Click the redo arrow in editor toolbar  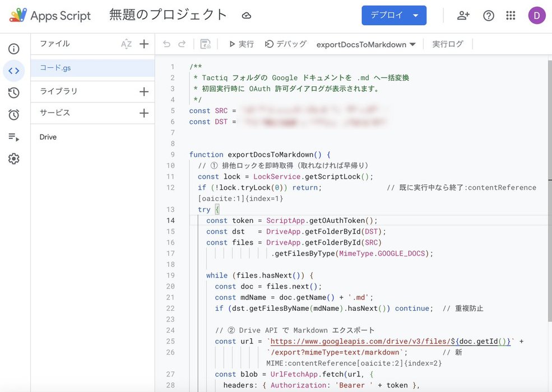tap(182, 44)
